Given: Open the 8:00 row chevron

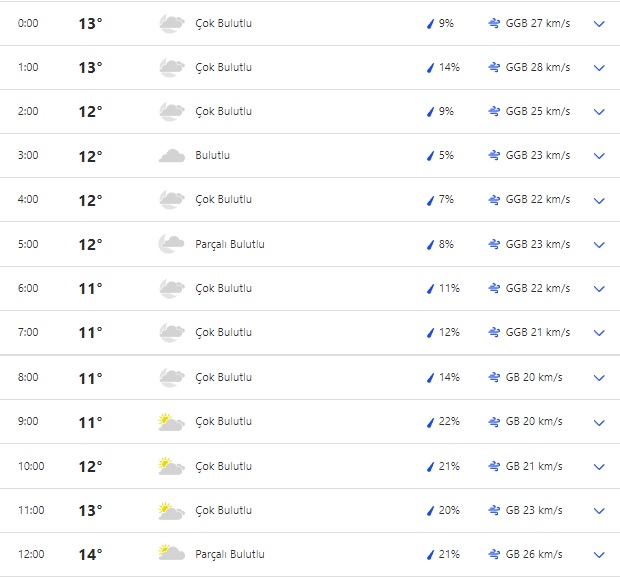Looking at the screenshot, I should 599,378.
